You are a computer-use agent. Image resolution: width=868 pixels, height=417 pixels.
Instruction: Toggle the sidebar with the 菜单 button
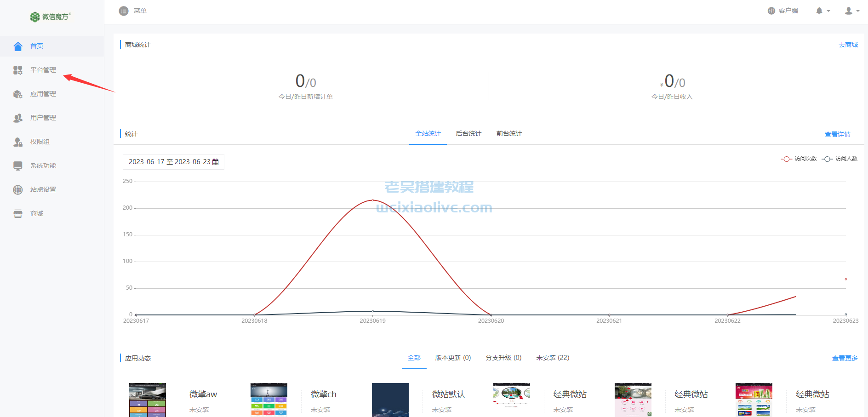click(x=124, y=11)
